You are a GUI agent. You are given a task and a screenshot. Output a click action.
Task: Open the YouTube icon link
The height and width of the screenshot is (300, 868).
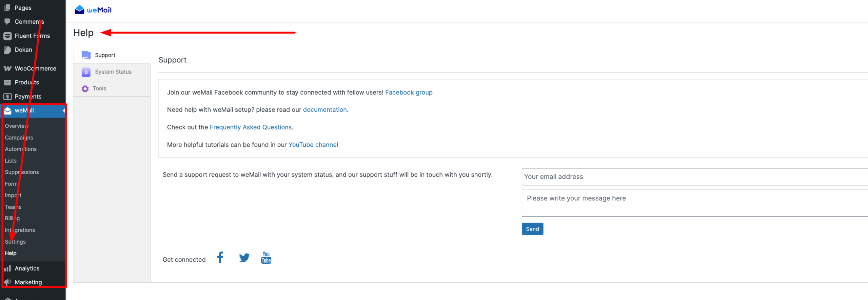pyautogui.click(x=266, y=258)
